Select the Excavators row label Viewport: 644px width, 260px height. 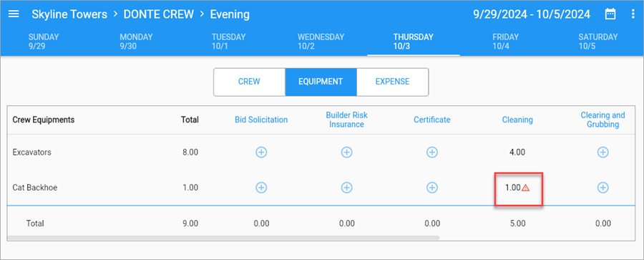[x=32, y=153]
